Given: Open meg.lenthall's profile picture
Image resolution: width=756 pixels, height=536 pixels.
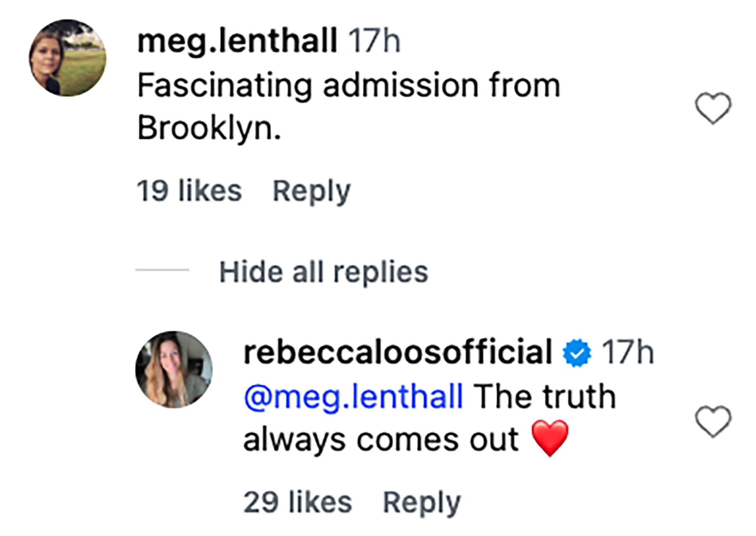Looking at the screenshot, I should tap(68, 58).
